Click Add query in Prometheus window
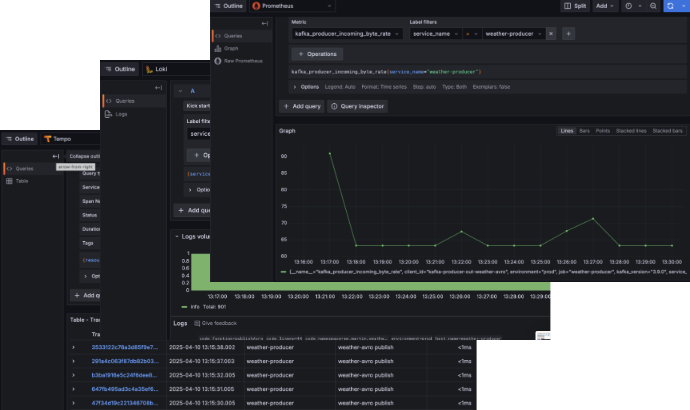The image size is (690, 410). click(302, 106)
